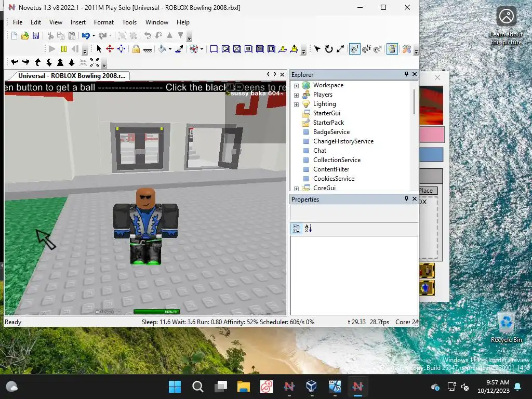Close the Properties panel
Screen dimensions: 532x399
[x=414, y=198]
